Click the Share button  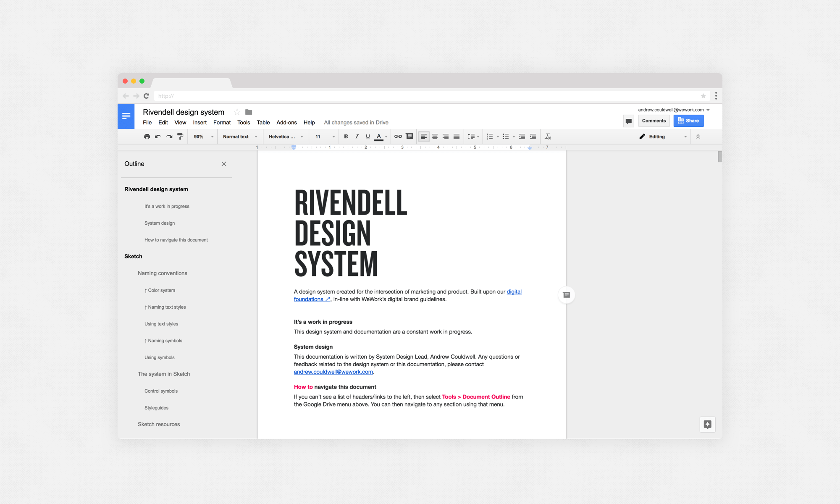pos(688,121)
